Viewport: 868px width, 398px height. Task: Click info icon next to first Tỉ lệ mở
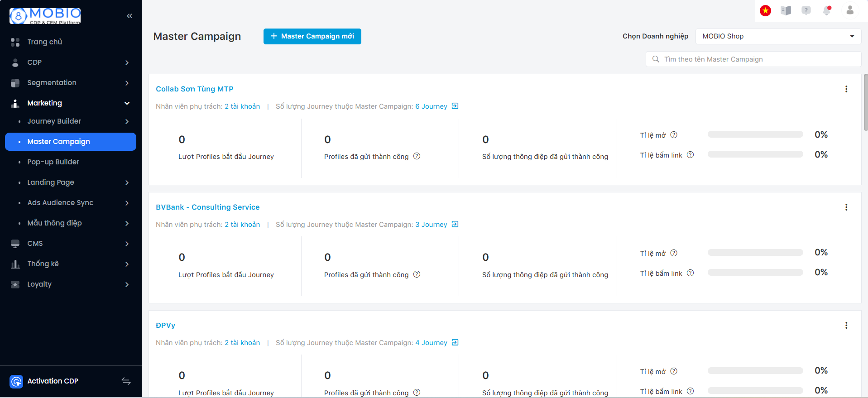674,135
